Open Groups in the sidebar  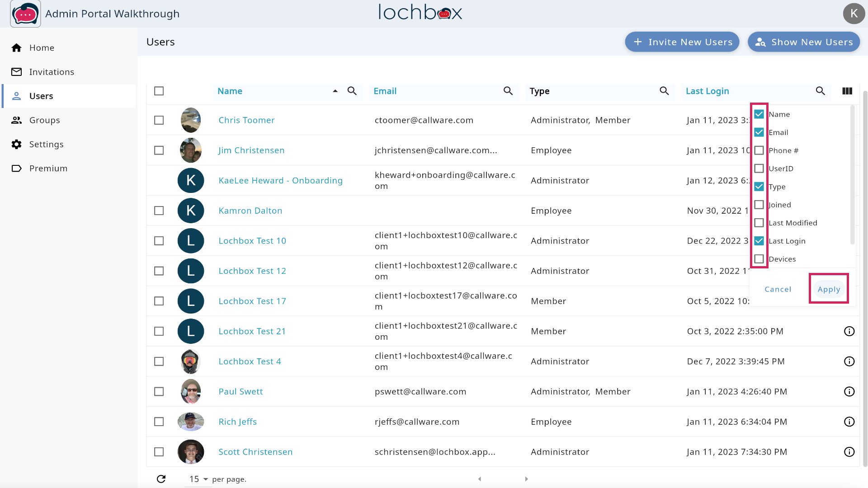[44, 120]
